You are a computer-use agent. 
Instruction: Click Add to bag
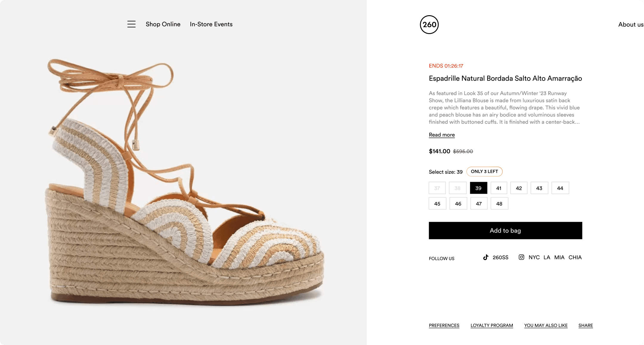tap(505, 230)
